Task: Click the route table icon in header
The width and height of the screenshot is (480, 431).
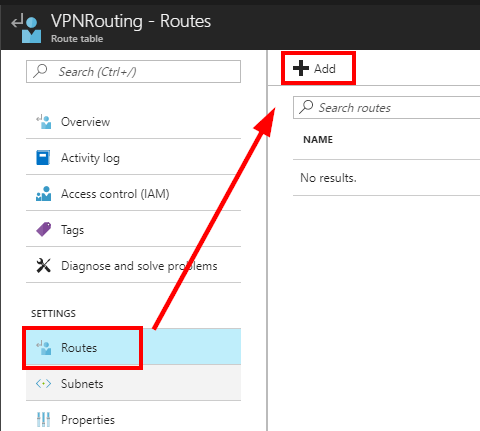Action: coord(26,28)
